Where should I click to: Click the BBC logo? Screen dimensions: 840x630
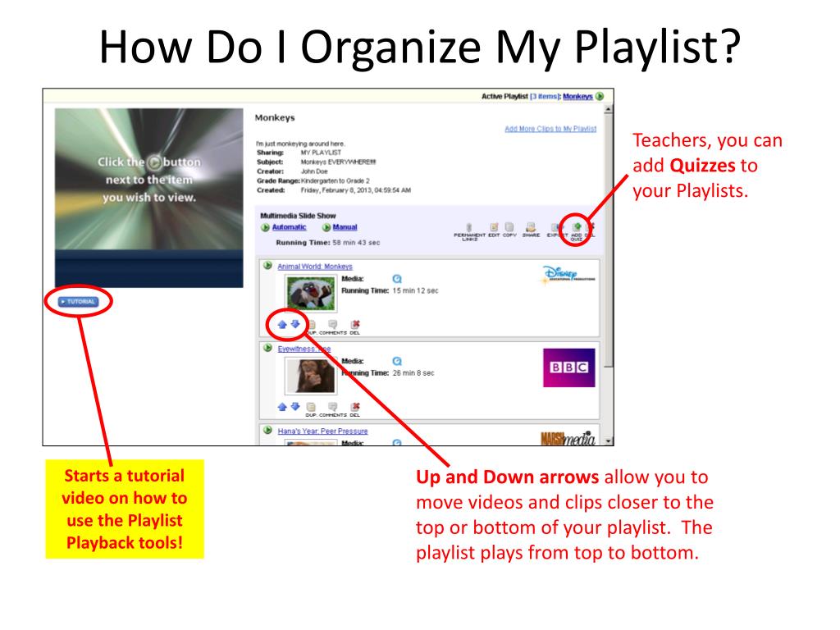point(569,367)
